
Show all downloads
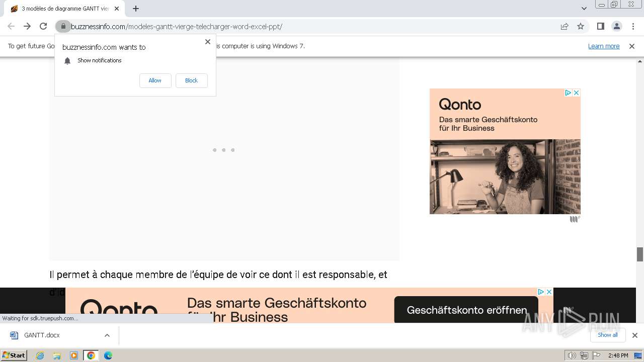pyautogui.click(x=607, y=335)
